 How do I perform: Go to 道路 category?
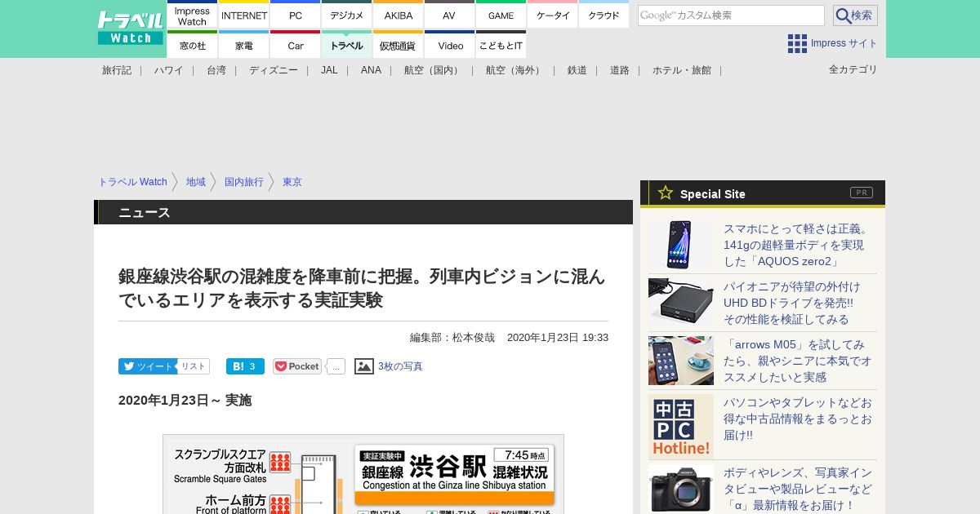click(x=620, y=70)
